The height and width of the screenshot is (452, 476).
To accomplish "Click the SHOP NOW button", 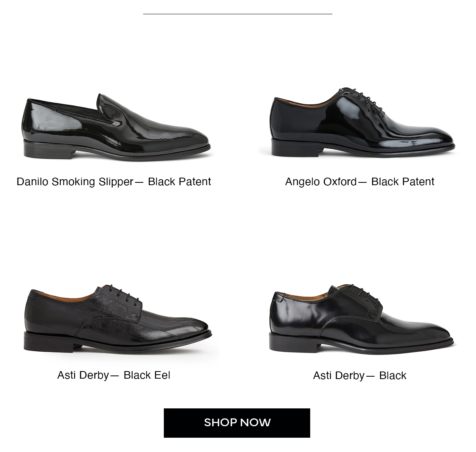I will [x=237, y=423].
